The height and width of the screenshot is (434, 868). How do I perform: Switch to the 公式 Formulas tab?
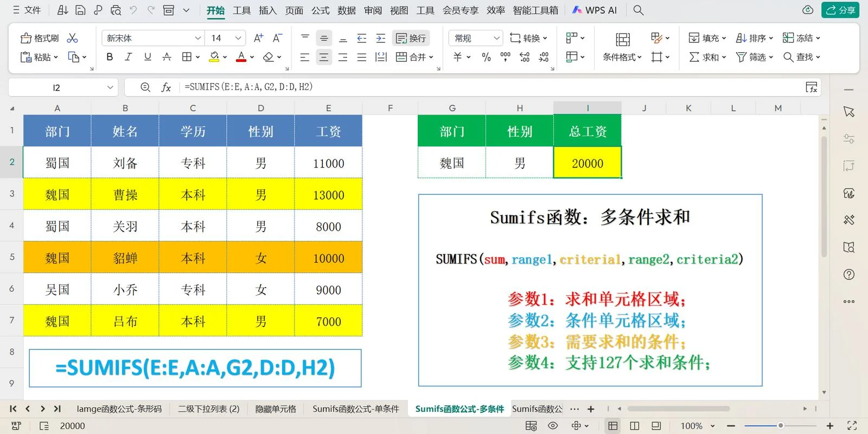(320, 10)
